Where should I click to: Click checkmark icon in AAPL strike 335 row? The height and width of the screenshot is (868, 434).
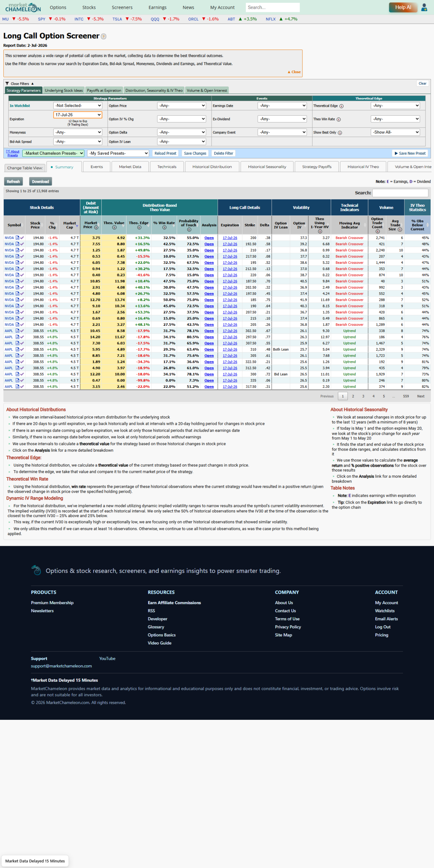point(22,380)
